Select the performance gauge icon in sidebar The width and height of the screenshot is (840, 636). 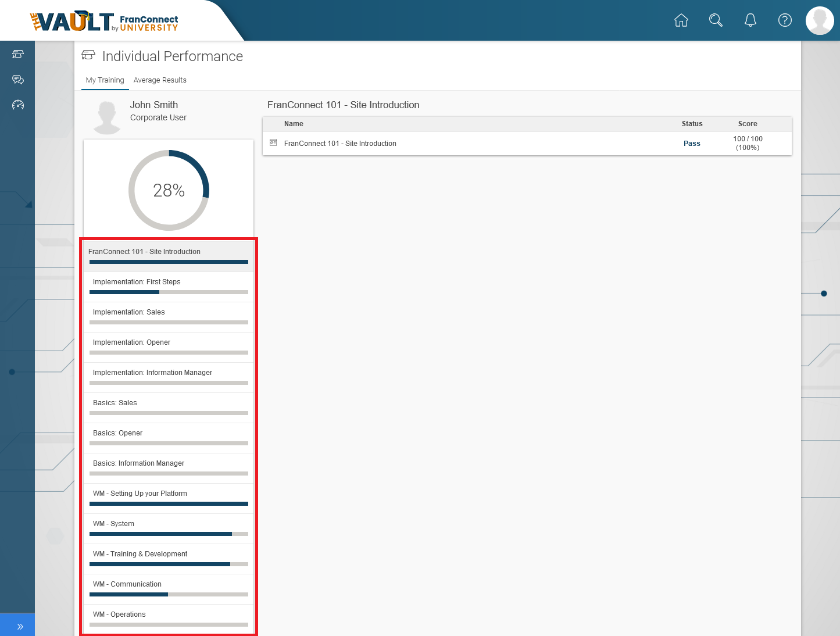pyautogui.click(x=17, y=105)
